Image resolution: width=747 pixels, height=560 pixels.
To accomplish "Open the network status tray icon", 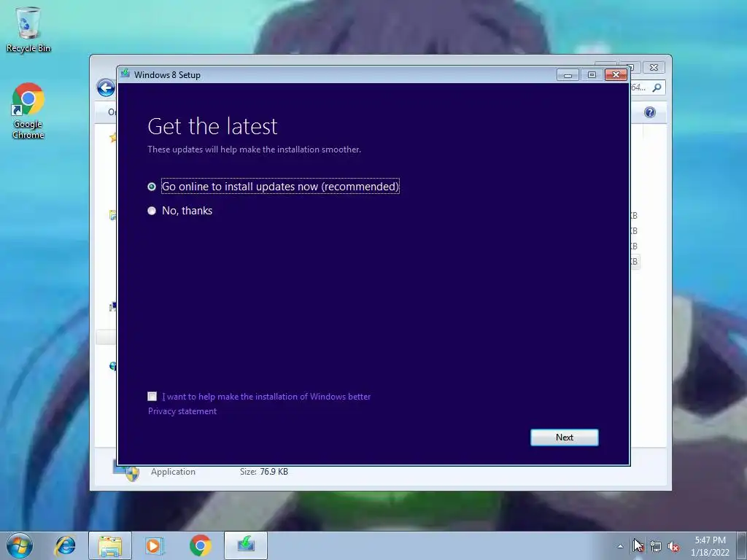I will (656, 546).
